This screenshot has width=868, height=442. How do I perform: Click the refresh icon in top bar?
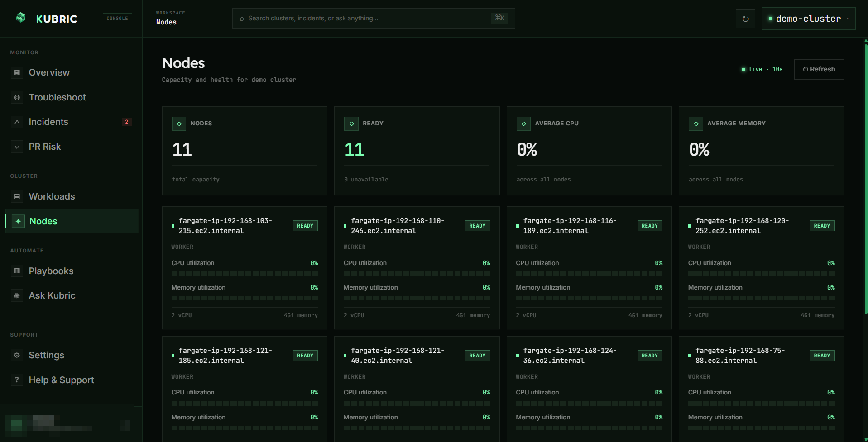(745, 19)
